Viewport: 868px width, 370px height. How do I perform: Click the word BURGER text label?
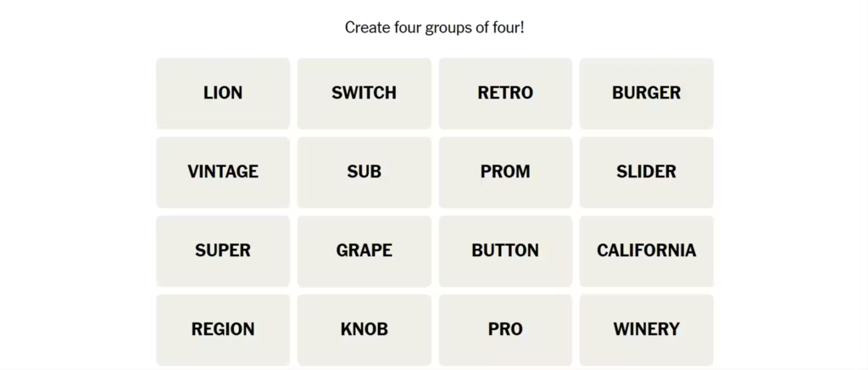click(646, 93)
